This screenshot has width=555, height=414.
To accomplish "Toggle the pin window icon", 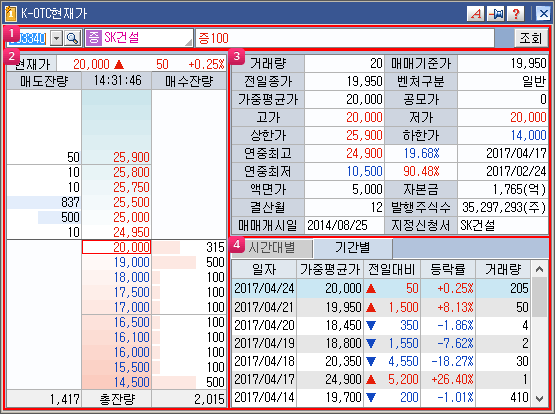I will tap(496, 14).
